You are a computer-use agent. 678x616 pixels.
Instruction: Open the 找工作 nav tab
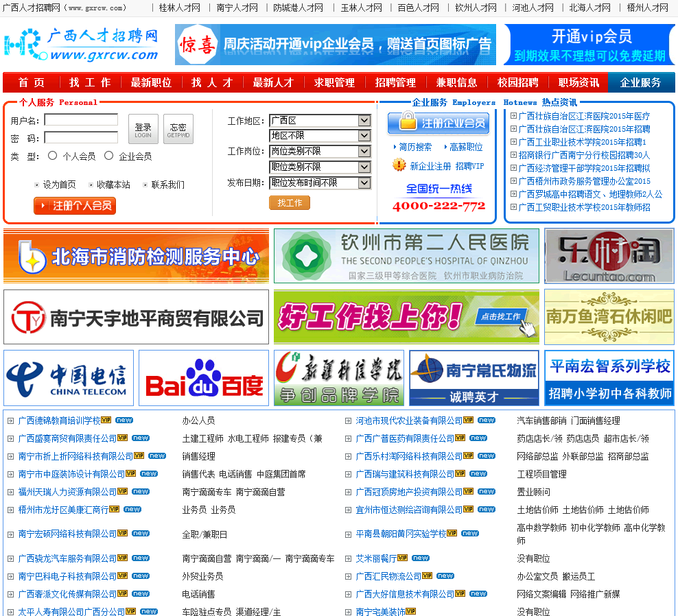tap(90, 82)
